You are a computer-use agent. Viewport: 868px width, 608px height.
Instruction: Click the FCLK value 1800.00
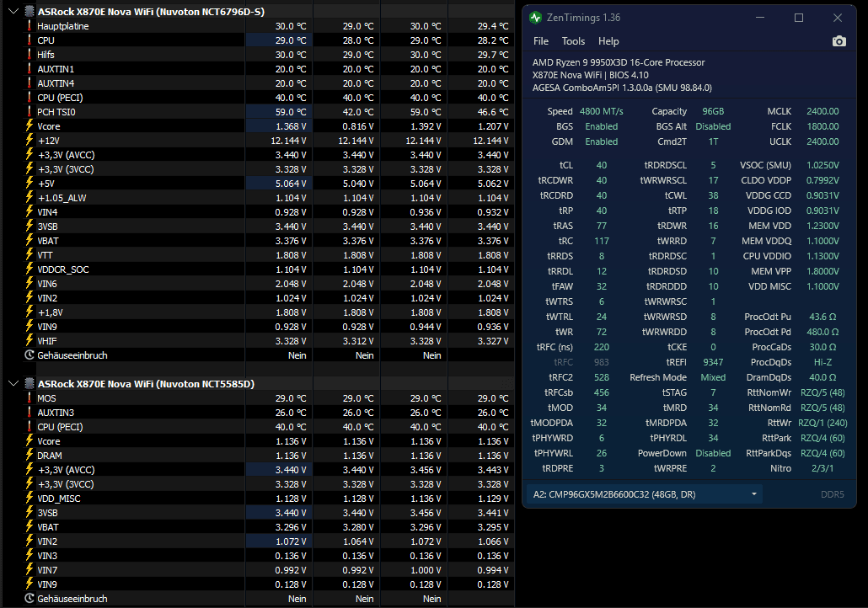pyautogui.click(x=822, y=126)
